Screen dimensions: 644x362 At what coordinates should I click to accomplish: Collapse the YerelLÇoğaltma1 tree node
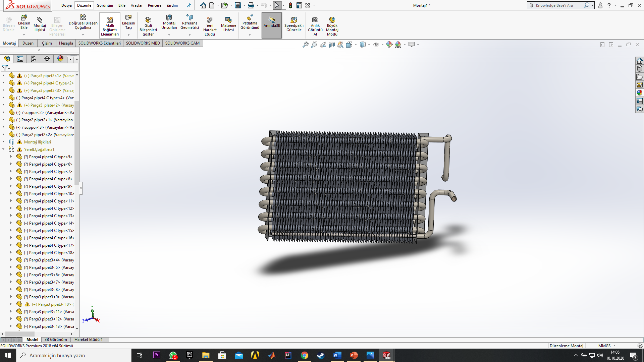tap(3, 149)
